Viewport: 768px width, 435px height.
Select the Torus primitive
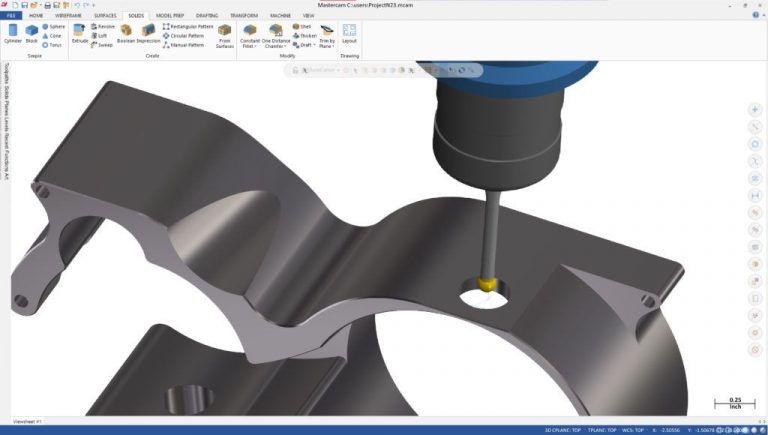point(53,45)
